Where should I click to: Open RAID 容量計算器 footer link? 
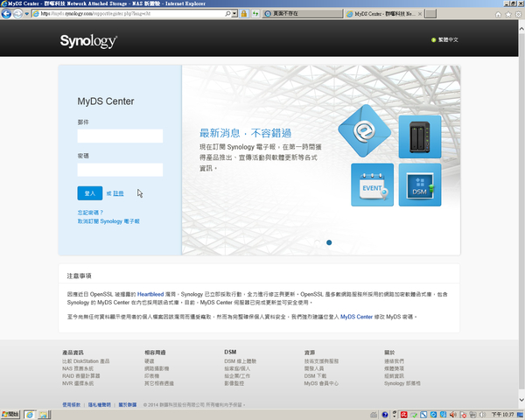(x=81, y=375)
